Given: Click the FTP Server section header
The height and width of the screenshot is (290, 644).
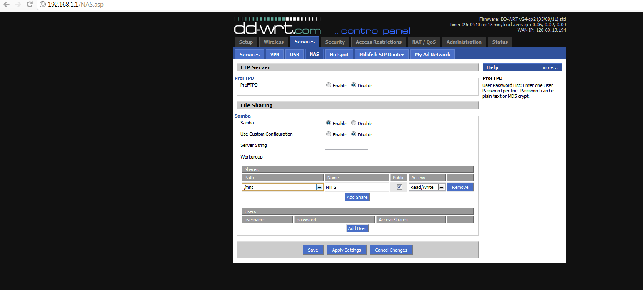Looking at the screenshot, I should pyautogui.click(x=358, y=67).
